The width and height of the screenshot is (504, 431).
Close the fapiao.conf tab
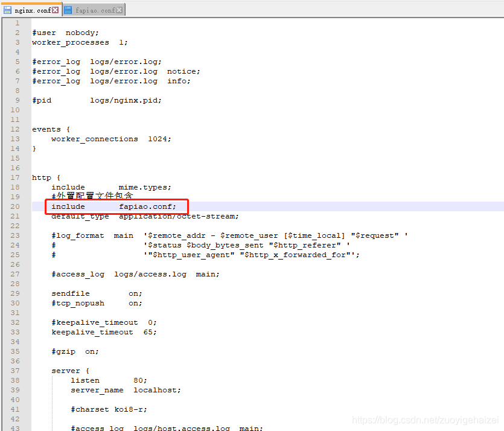(x=120, y=10)
